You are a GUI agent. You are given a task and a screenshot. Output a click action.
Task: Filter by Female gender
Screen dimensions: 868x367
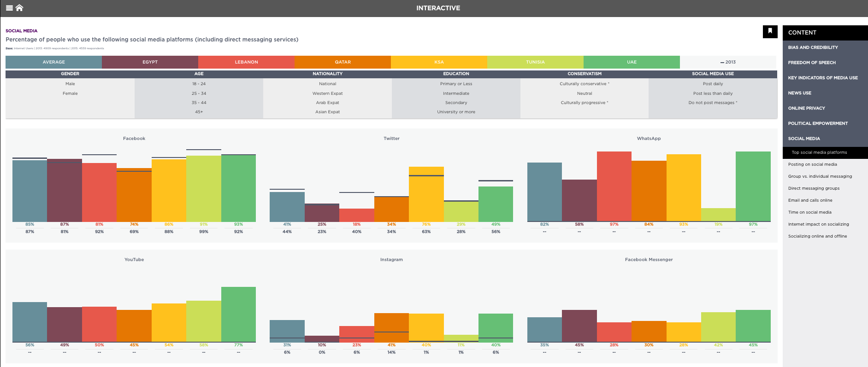coord(70,93)
